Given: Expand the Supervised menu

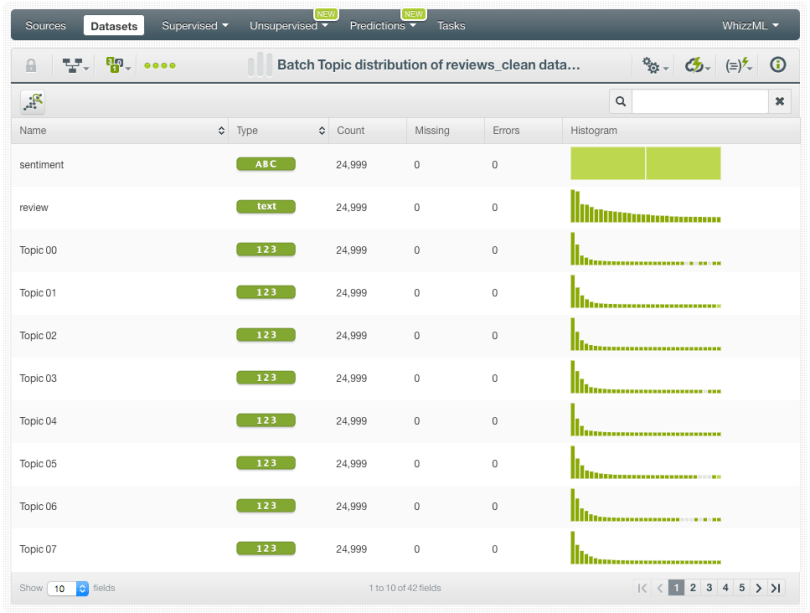Looking at the screenshot, I should click(195, 25).
